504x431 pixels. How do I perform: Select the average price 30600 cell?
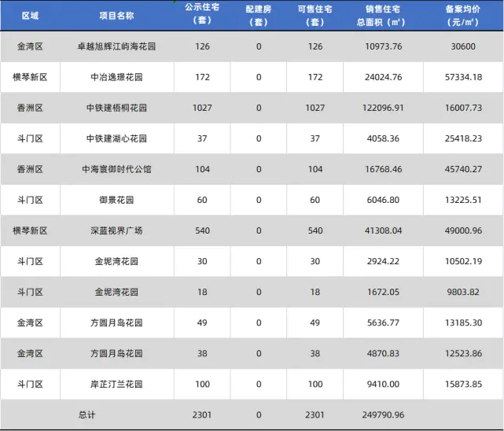pos(462,46)
